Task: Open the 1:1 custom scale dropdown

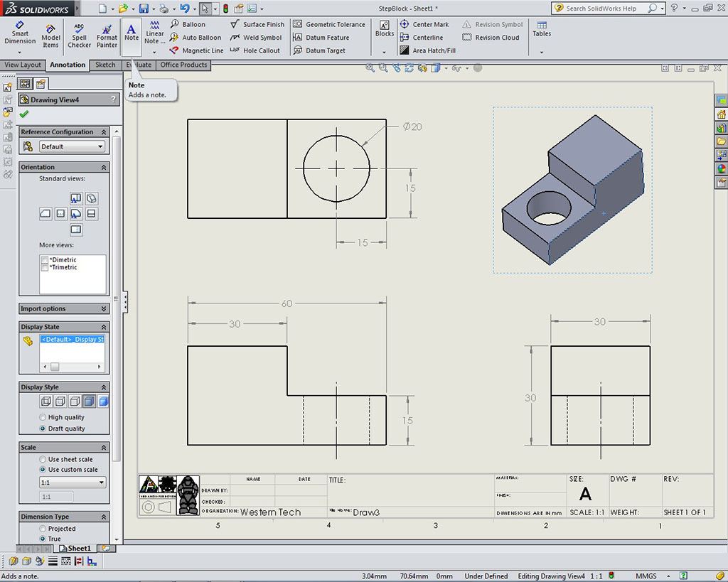Action: pos(72,483)
